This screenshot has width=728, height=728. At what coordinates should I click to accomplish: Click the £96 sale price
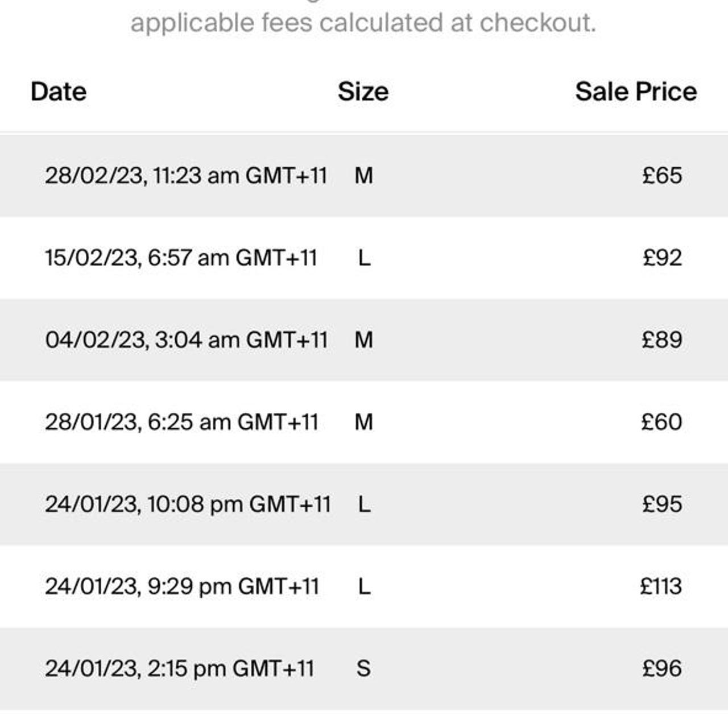click(662, 668)
